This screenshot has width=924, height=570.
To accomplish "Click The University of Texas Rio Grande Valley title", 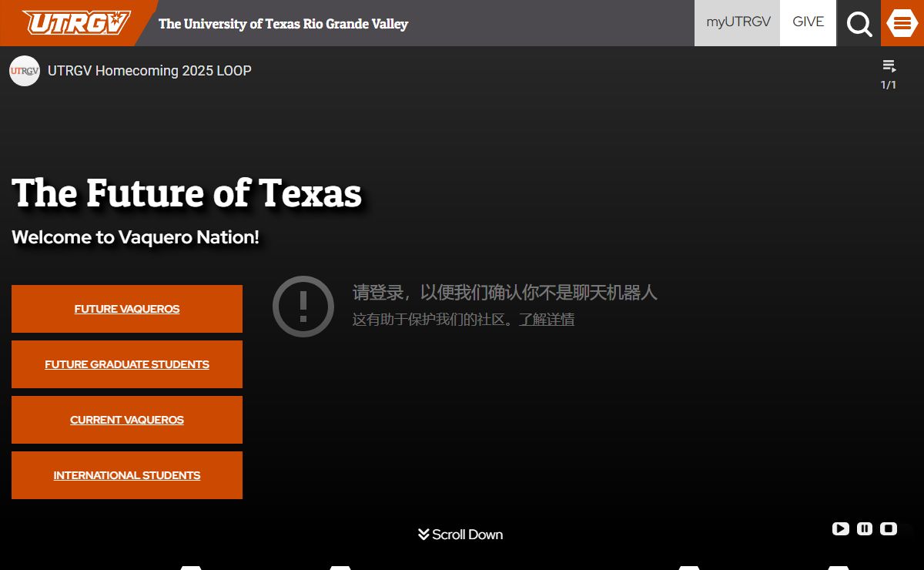I will [x=283, y=24].
